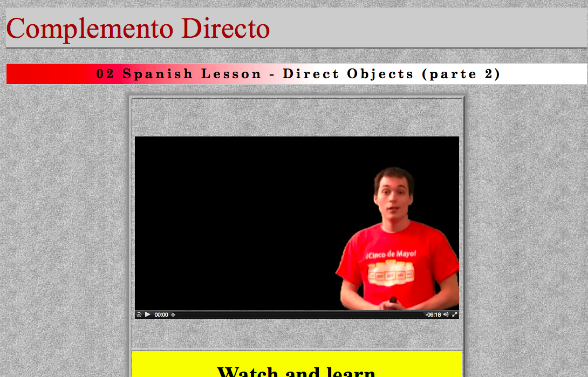
Task: Click the Watch and learn yellow heading
Action: coord(296,371)
